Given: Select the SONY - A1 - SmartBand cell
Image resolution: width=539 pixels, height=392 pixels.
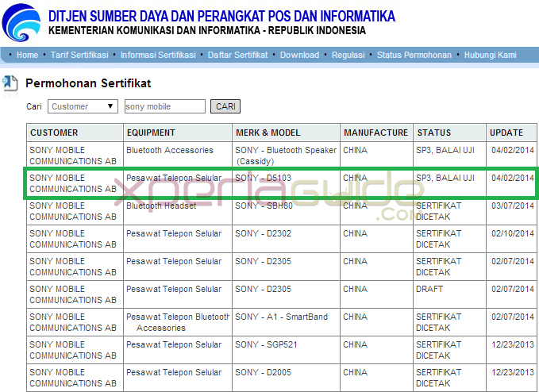Looking at the screenshot, I should pos(286,322).
